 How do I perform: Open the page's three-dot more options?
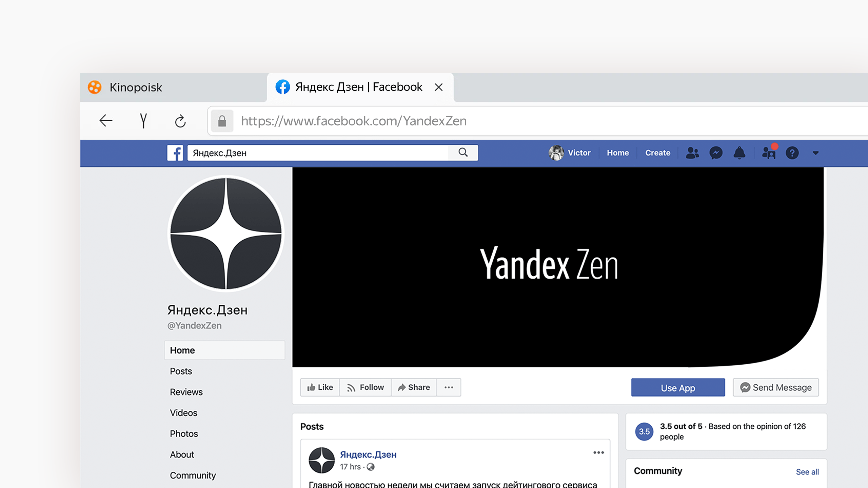point(449,387)
